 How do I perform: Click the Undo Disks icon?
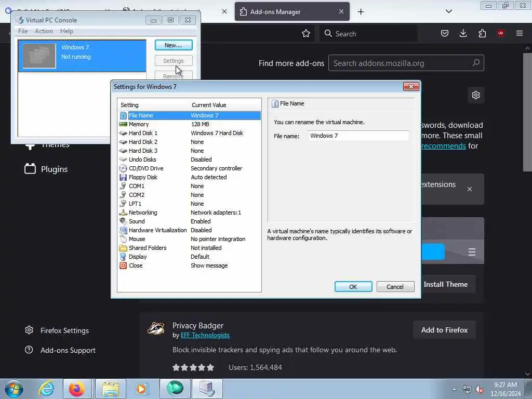[x=123, y=159]
